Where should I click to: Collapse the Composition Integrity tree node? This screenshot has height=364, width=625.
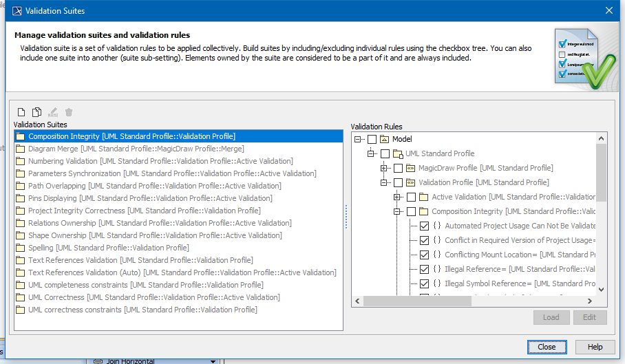[397, 212]
